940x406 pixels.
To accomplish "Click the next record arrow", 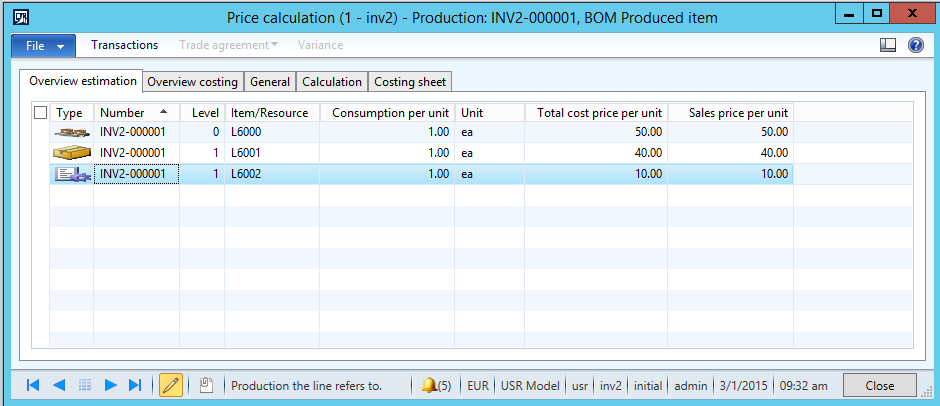I will pyautogui.click(x=111, y=385).
